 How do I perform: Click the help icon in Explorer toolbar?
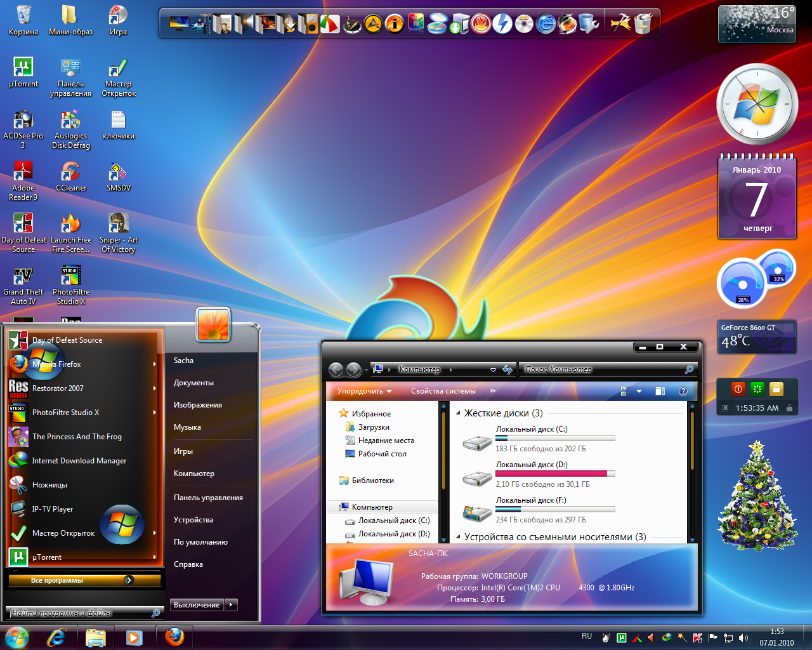[x=683, y=391]
